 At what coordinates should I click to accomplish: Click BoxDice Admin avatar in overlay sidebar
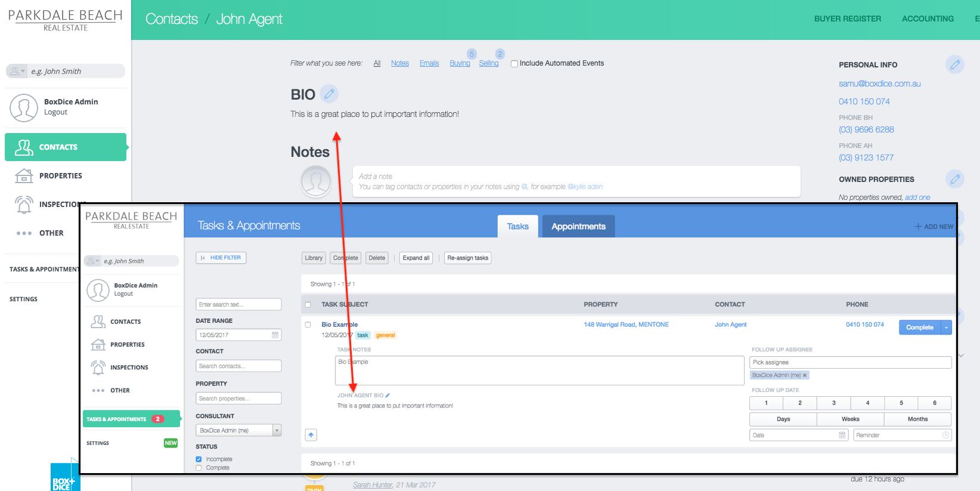click(98, 291)
